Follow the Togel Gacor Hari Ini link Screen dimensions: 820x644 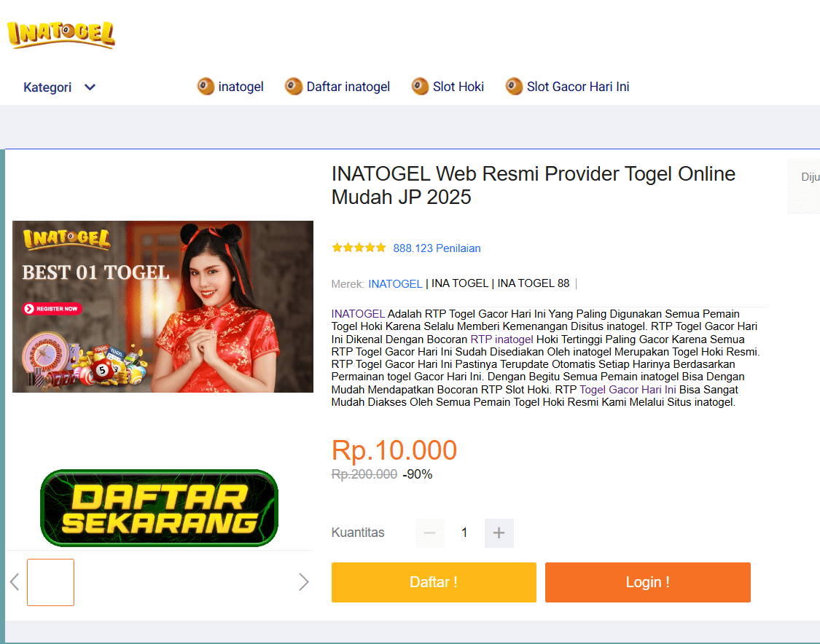[x=628, y=390]
